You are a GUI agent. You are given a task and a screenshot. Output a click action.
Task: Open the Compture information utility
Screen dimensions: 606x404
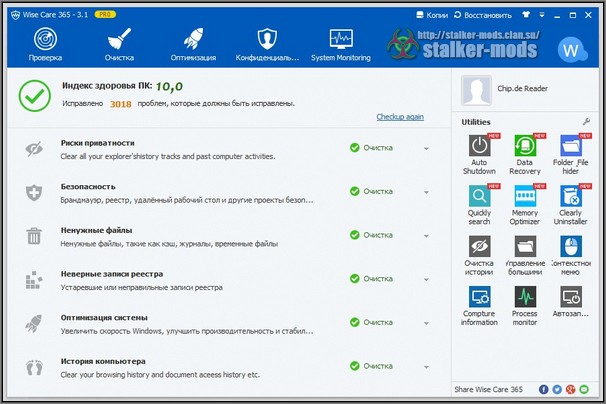[479, 305]
